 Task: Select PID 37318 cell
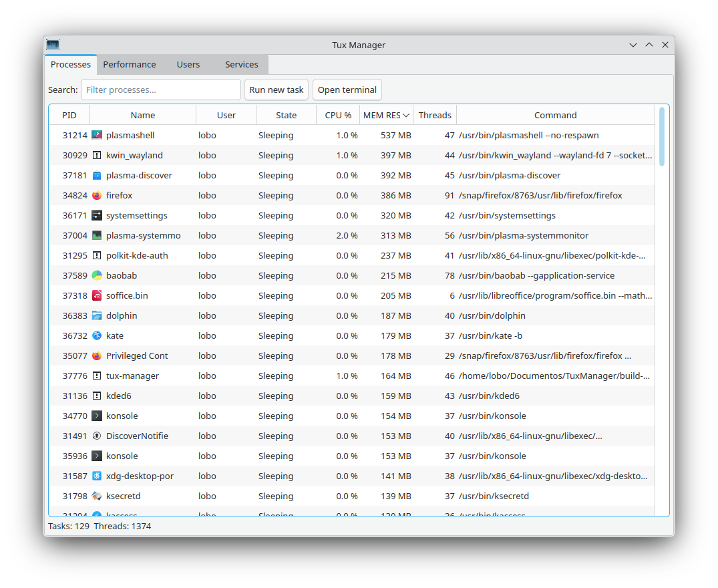(75, 296)
